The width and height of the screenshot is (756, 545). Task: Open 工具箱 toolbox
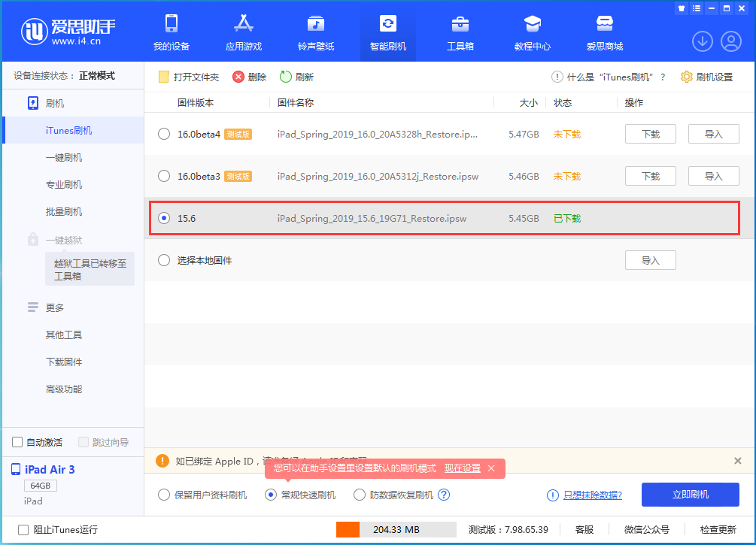460,32
